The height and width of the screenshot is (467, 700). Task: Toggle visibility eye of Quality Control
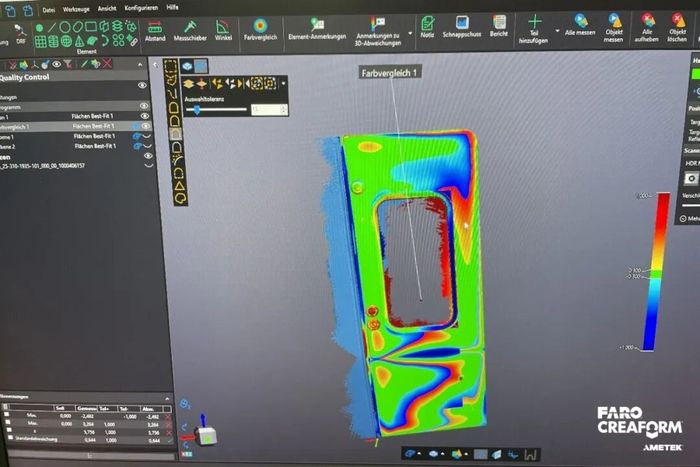click(x=142, y=85)
